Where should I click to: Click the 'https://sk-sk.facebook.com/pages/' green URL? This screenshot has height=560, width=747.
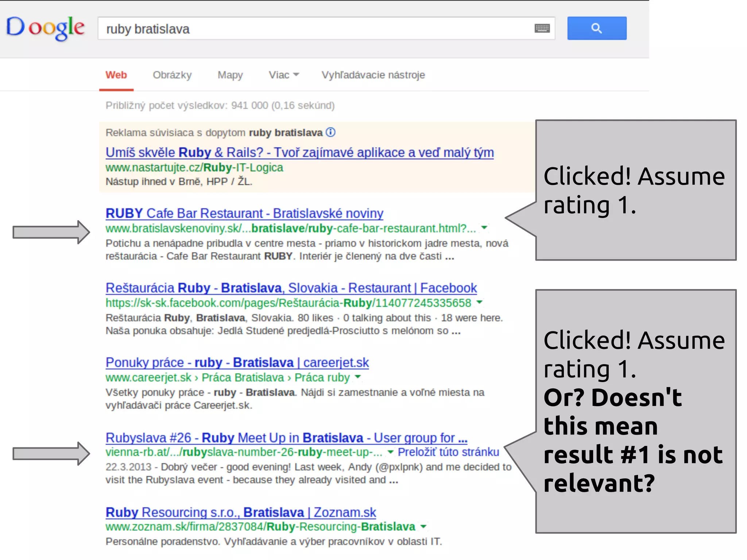tap(288, 303)
